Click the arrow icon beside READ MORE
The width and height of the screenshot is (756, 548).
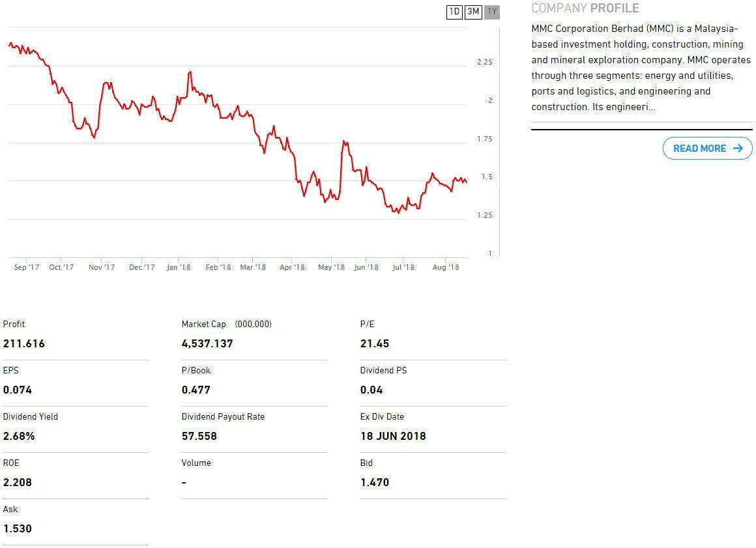738,149
